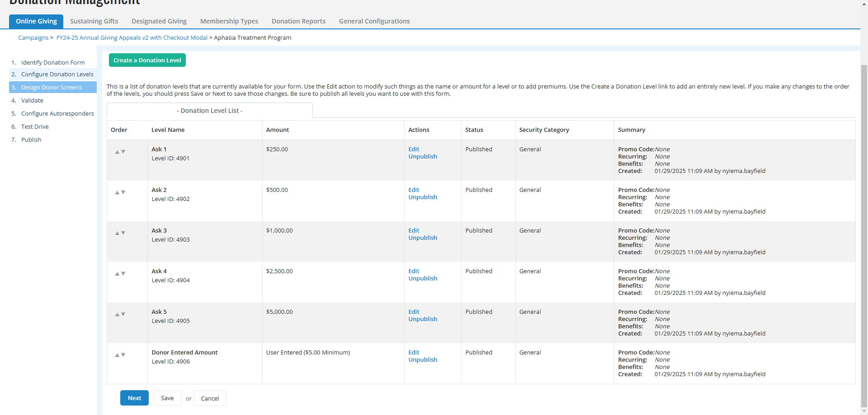868x415 pixels.
Task: Move Ask 5 level up arrow
Action: (117, 314)
